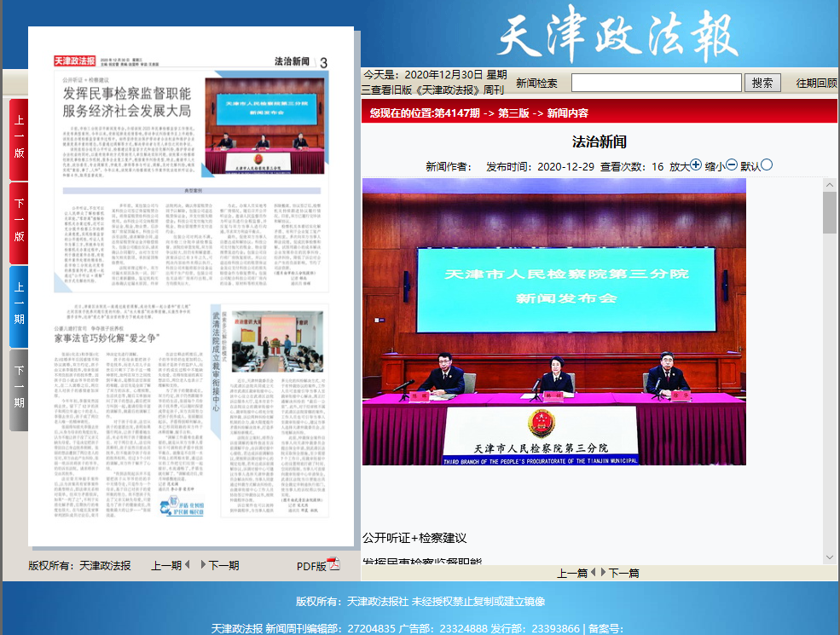The height and width of the screenshot is (635, 840).
Task: Click the mediation meeting photo on the newspaper page
Action: (x=277, y=342)
